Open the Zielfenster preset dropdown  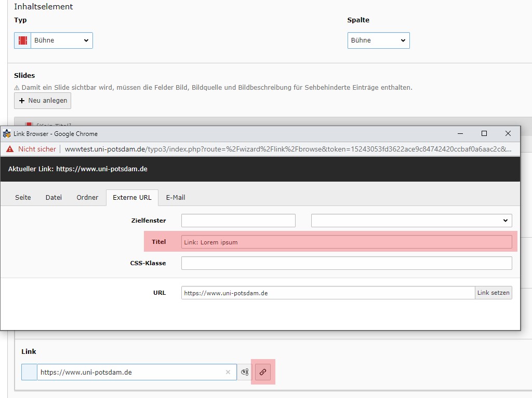tap(411, 221)
